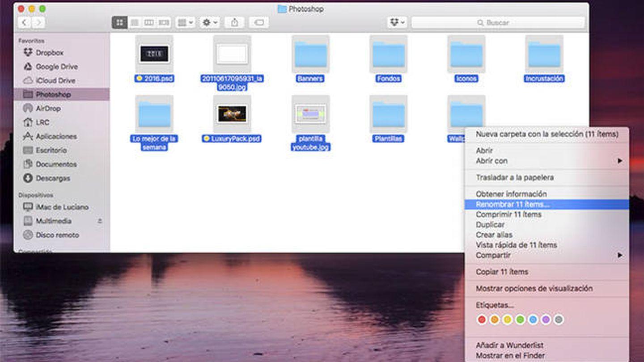Open Google Drive in the sidebar
The width and height of the screenshot is (644, 362).
[56, 67]
